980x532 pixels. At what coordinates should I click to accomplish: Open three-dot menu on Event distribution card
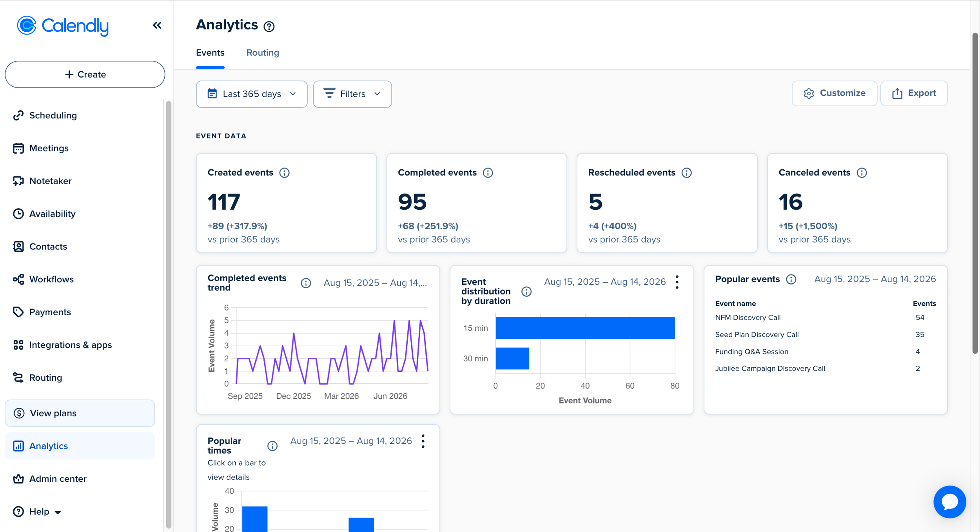point(677,282)
